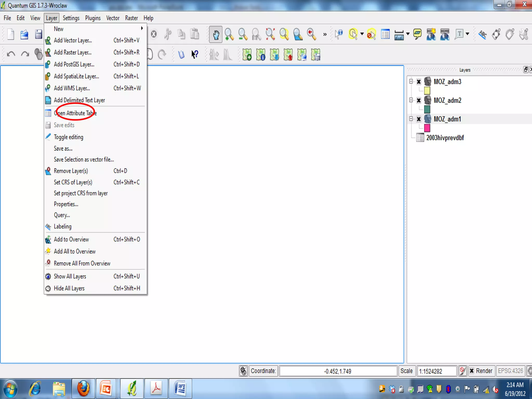Click the Zoom Full extent icon
Viewport: 532px width, 399px height.
coord(270,34)
